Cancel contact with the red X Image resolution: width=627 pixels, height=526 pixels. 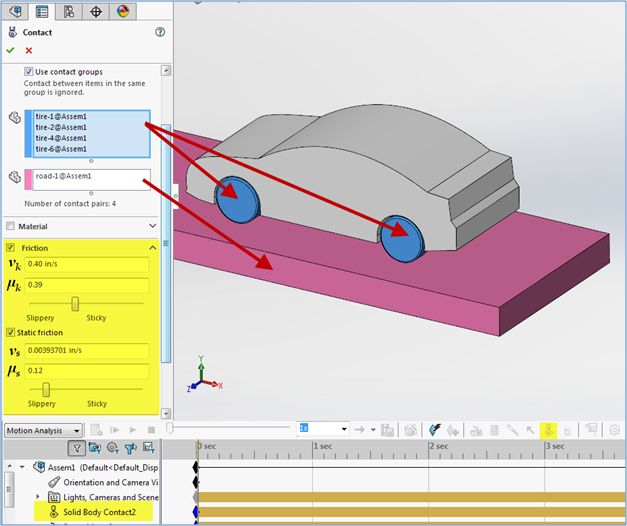(28, 50)
